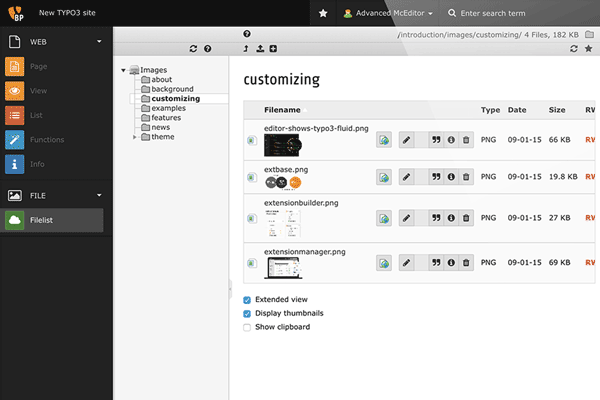Open the Filelist module
The image size is (600, 400).
tap(57, 220)
